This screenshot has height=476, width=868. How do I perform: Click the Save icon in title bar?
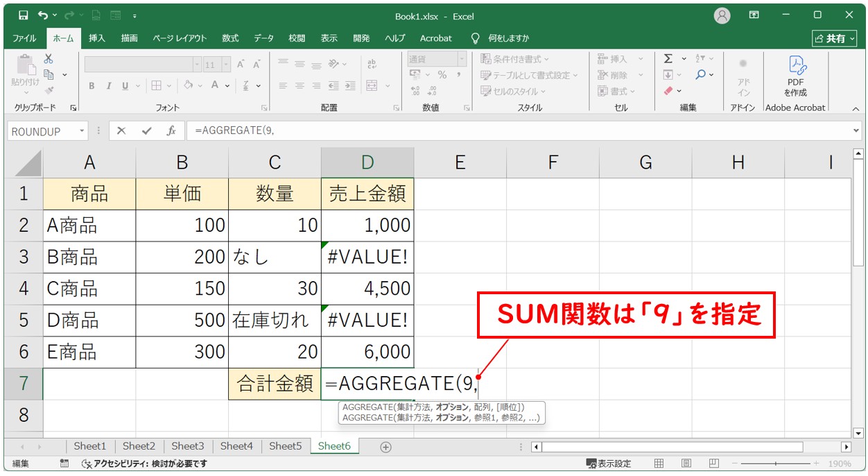point(23,15)
